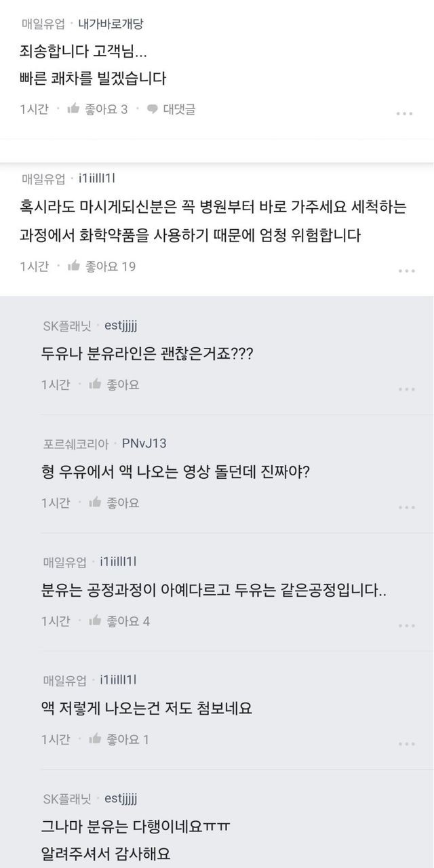Open more options on the 첨보네요 reply
The image size is (434, 868).
pos(406,743)
